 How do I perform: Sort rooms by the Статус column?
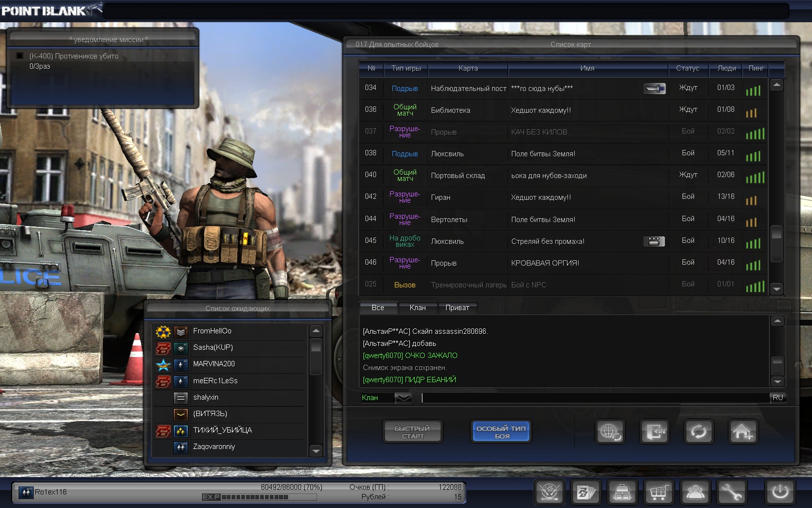coord(688,68)
